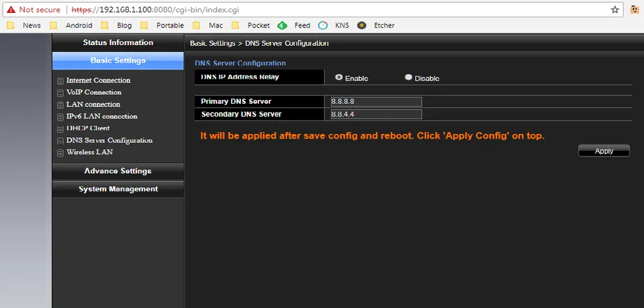Open the KNS bookmark icon
The width and height of the screenshot is (644, 308).
coord(323,25)
